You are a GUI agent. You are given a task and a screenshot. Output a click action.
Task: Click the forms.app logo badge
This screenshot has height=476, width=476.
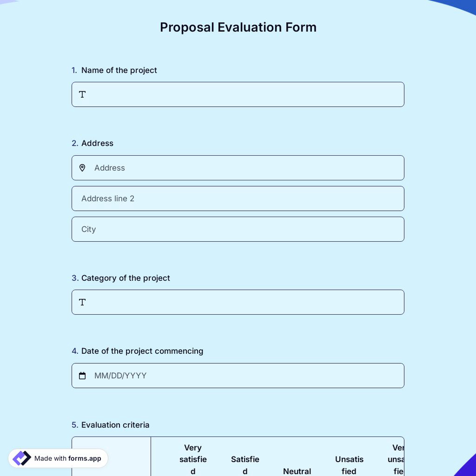(21, 458)
